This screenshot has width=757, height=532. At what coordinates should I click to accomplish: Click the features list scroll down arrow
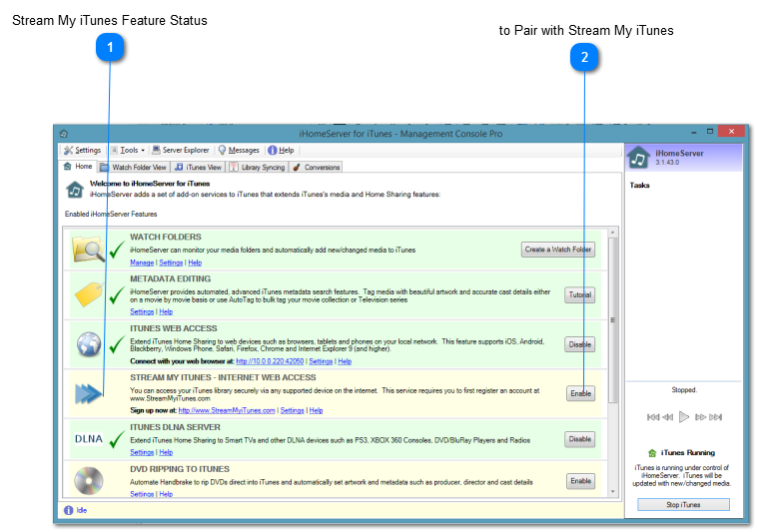click(612, 492)
